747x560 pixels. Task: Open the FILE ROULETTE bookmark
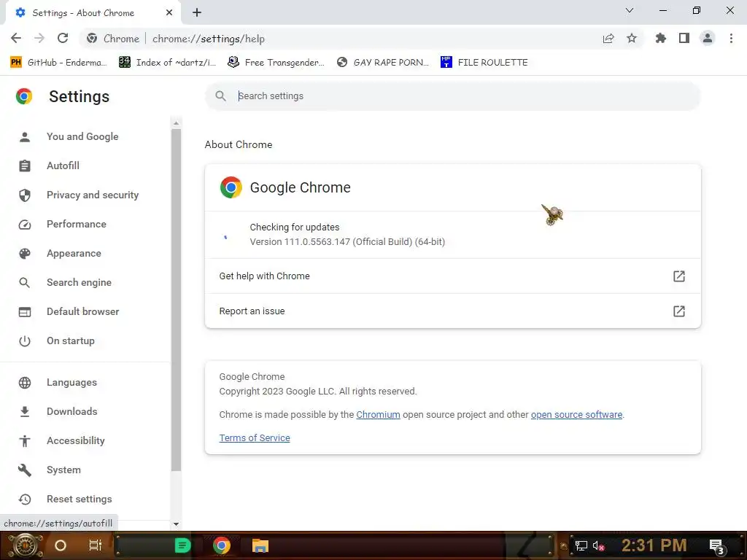(x=484, y=63)
